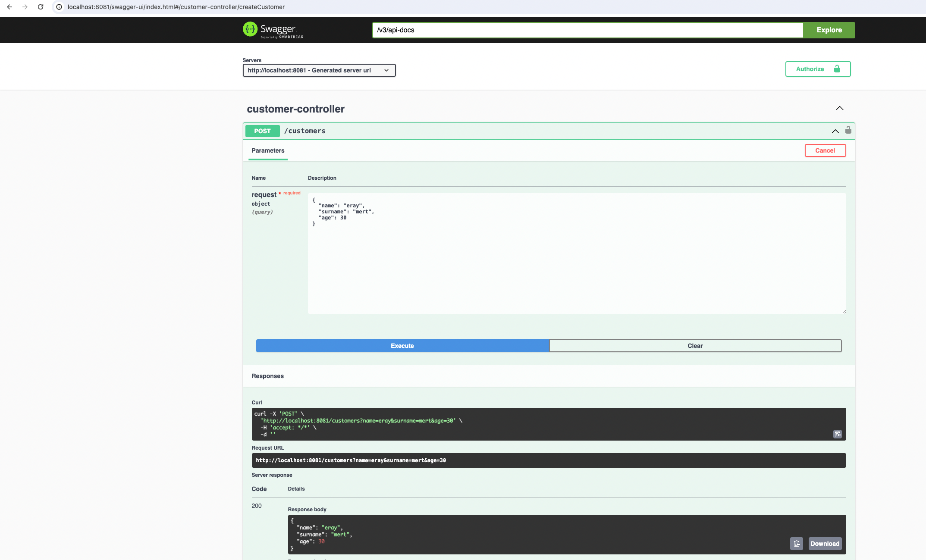This screenshot has width=926, height=560.
Task: Click the "Servers" label
Action: pyautogui.click(x=252, y=60)
